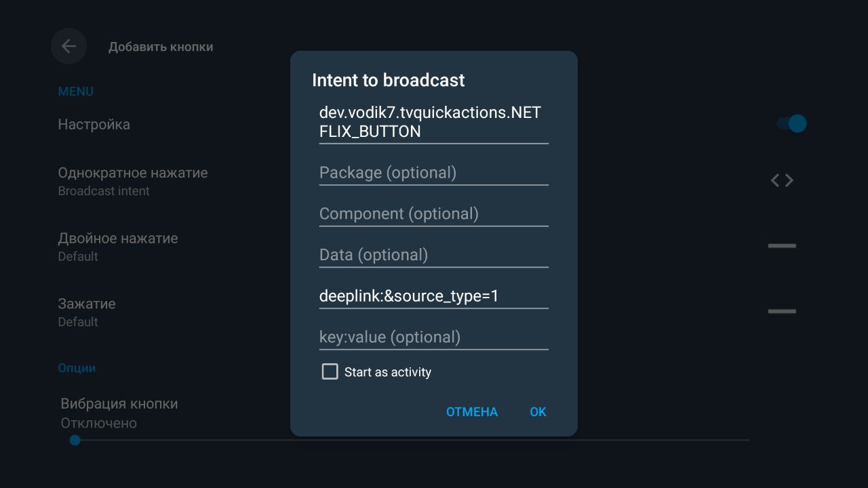Screen dimensions: 868x488
Task: Confirm the dialog with OK
Action: tap(538, 411)
